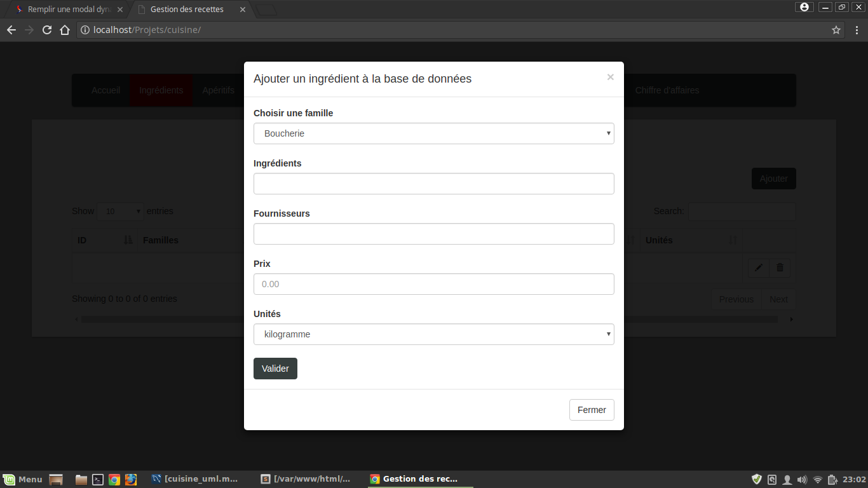Click the Search input field
This screenshot has width=868, height=488.
click(742, 211)
